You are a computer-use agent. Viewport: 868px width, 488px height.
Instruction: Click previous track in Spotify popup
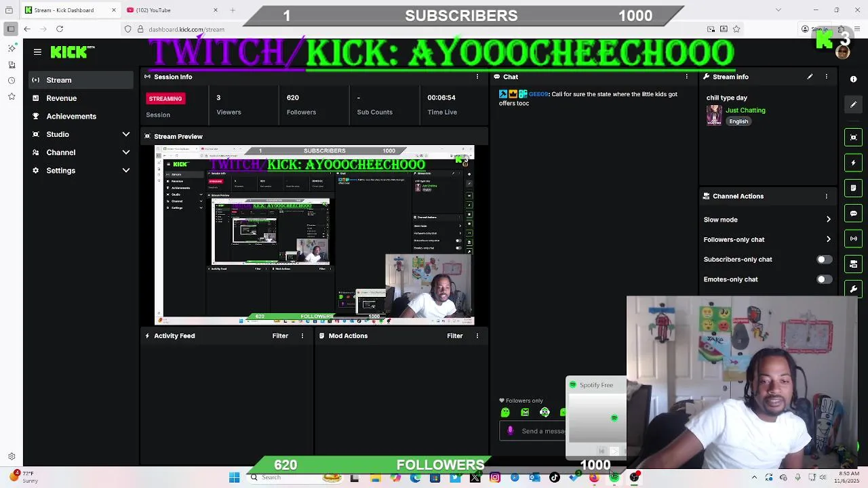click(x=601, y=451)
